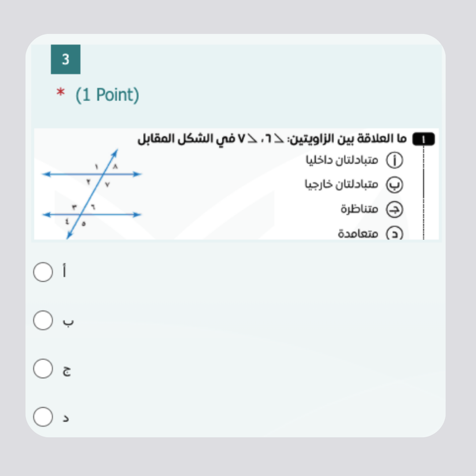Click the (1 Point) label

click(107, 95)
